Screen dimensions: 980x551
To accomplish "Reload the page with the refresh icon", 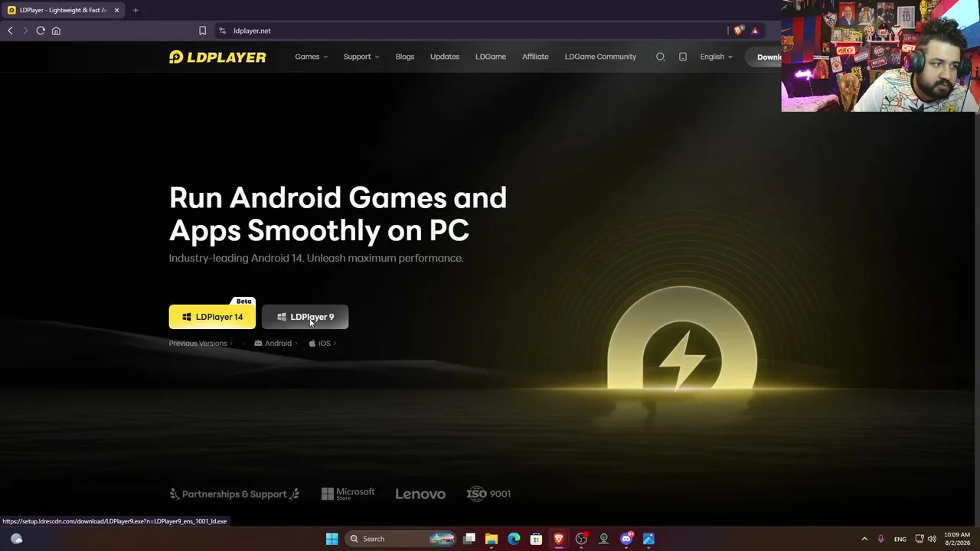I will (x=41, y=31).
